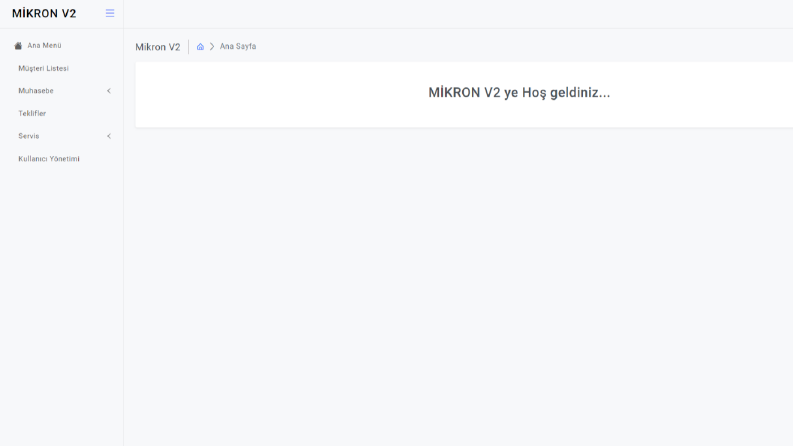
Task: Click the Mikron V2 page title
Action: 158,47
